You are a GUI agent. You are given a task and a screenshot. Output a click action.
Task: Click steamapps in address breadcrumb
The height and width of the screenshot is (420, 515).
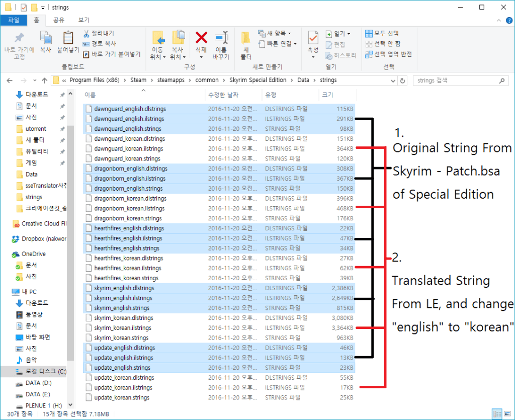pyautogui.click(x=171, y=80)
